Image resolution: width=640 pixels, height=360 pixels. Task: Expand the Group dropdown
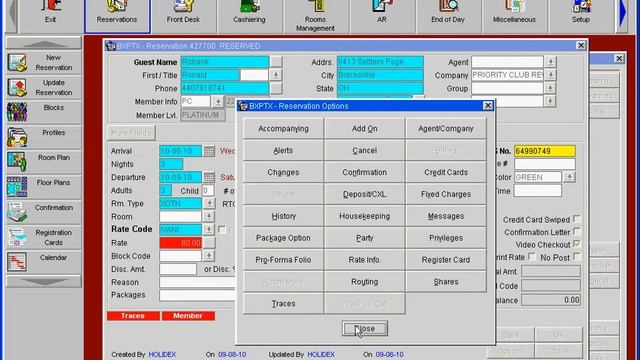pos(550,88)
